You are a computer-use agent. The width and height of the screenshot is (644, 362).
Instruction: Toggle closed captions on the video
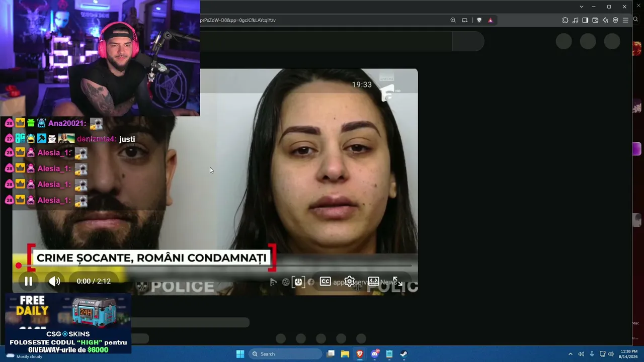326,282
